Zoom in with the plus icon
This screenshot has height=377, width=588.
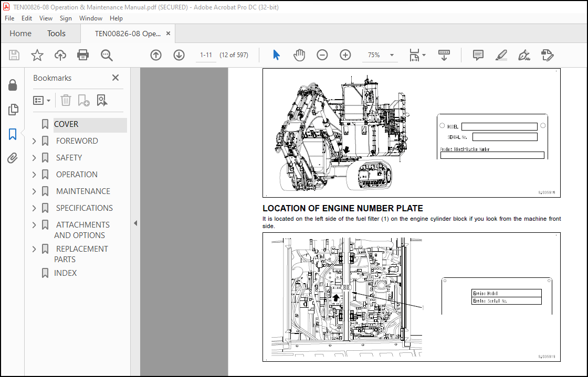pyautogui.click(x=345, y=55)
